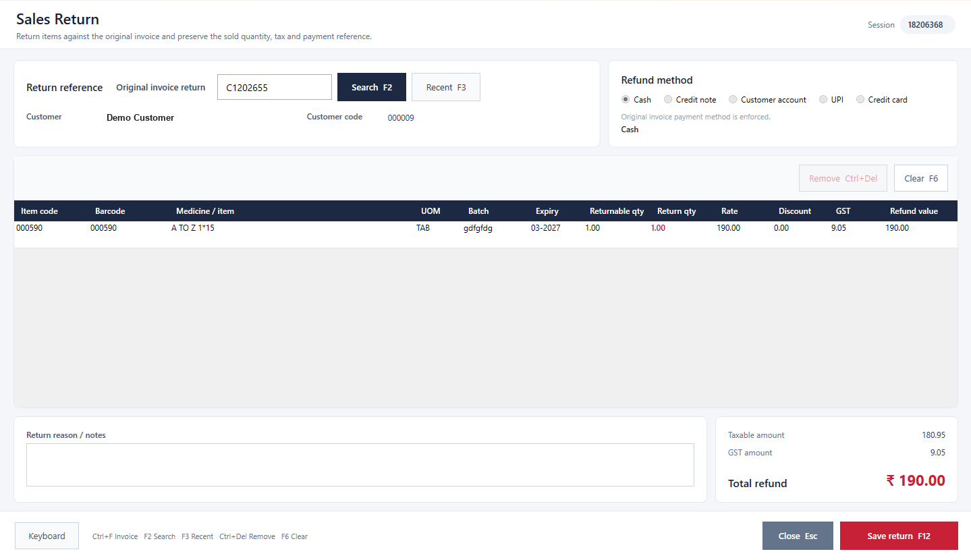
Task: Remove the selected item with Remove Ctrl+Del
Action: pos(843,178)
